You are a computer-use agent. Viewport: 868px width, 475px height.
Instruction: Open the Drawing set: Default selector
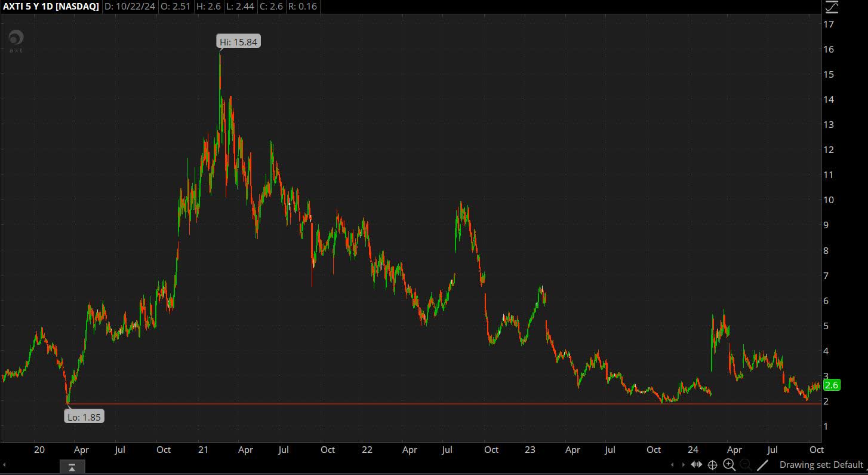(x=823, y=464)
